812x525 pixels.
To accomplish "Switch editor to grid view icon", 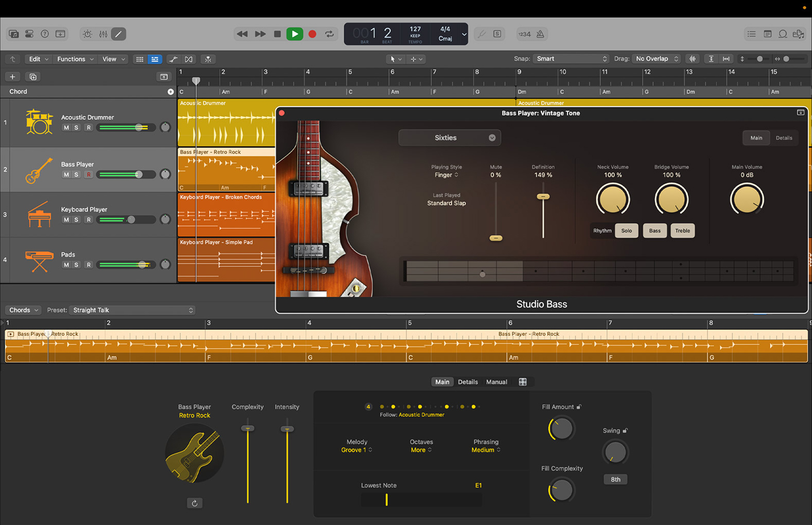I will (x=140, y=59).
